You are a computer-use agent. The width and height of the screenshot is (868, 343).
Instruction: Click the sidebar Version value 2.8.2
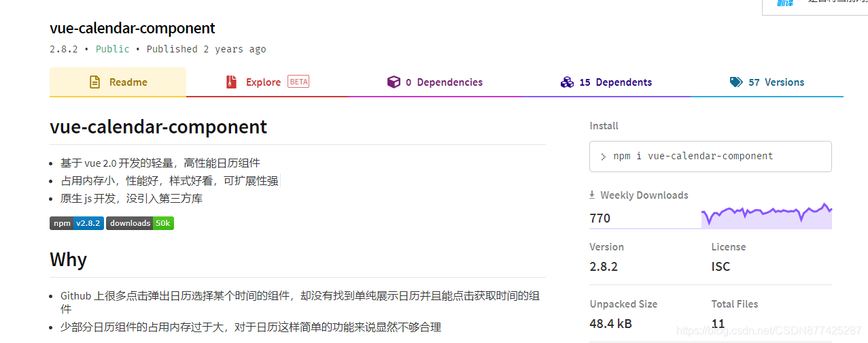point(604,266)
